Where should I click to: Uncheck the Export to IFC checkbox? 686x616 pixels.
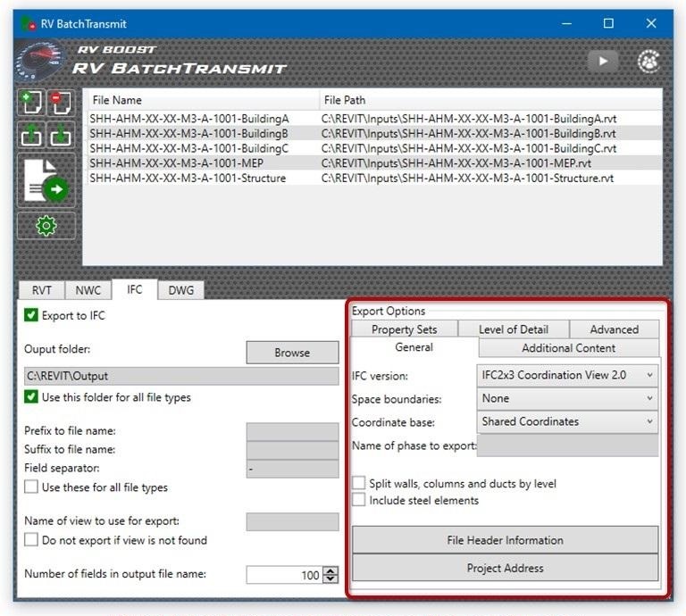pyautogui.click(x=31, y=315)
